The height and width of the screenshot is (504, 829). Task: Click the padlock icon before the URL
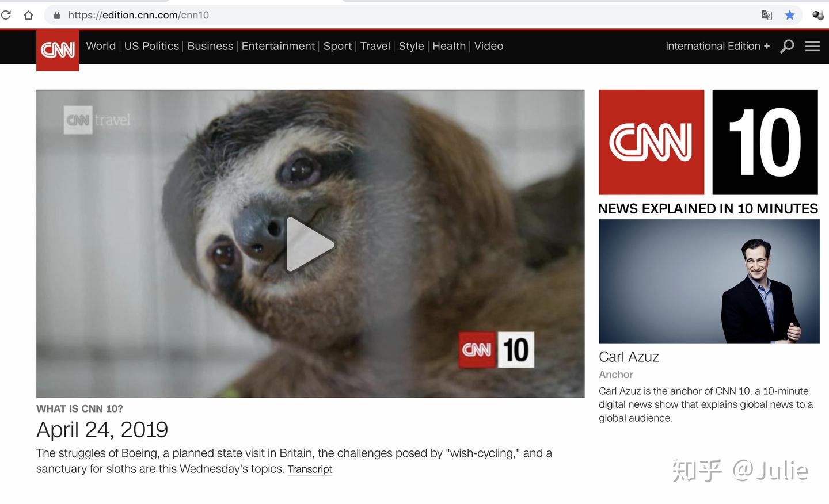tap(56, 15)
